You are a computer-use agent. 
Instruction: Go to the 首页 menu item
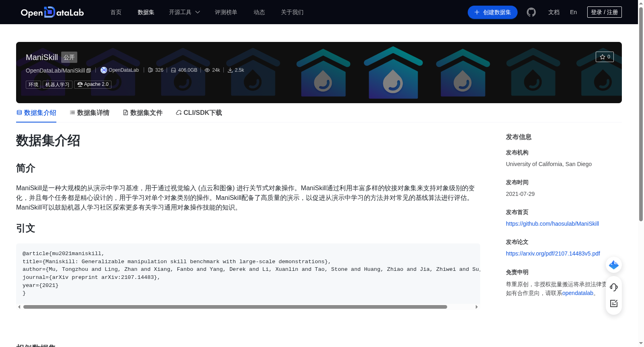[x=116, y=12]
